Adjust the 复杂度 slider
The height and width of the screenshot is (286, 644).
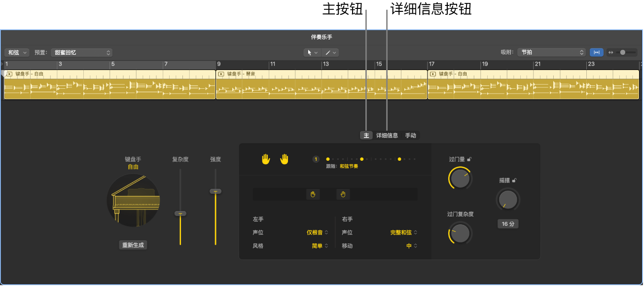[x=179, y=214]
